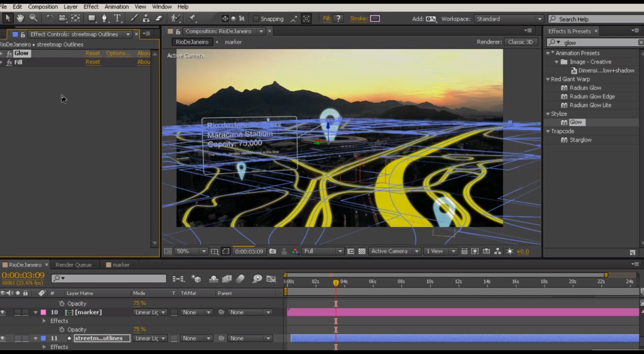Open the Graph Editor
The width and height of the screenshot is (644, 354).
[271, 279]
